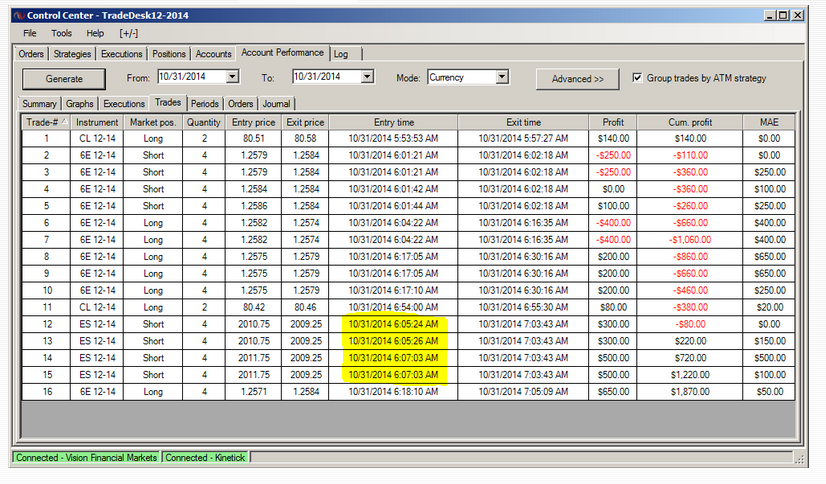This screenshot has width=826, height=484.
Task: Click the [+/-] menu item
Action: pyautogui.click(x=129, y=33)
